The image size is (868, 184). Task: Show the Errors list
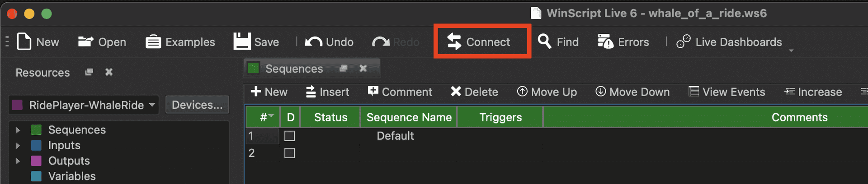(x=623, y=42)
